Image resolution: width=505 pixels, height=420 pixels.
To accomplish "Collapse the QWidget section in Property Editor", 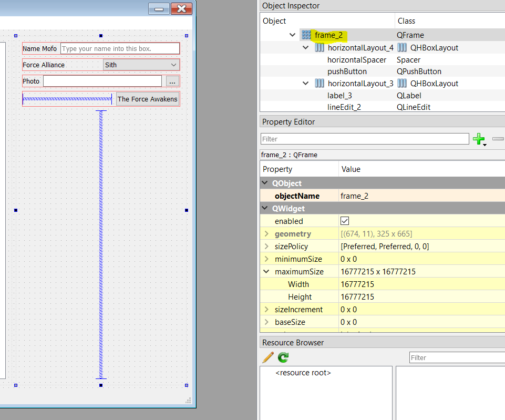I will pyautogui.click(x=264, y=208).
